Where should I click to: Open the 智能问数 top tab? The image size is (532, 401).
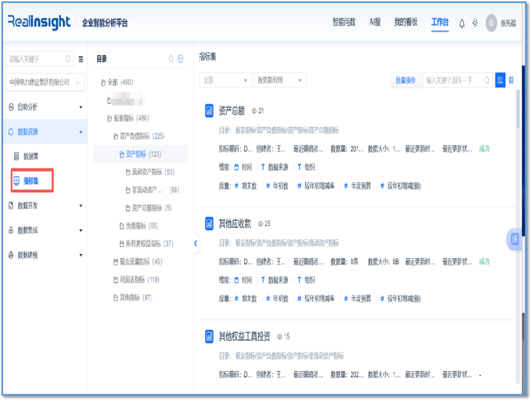[x=344, y=22]
